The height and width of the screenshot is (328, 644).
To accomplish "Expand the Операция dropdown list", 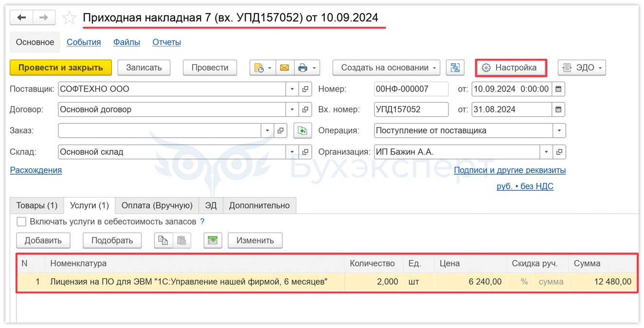I will click(x=559, y=130).
